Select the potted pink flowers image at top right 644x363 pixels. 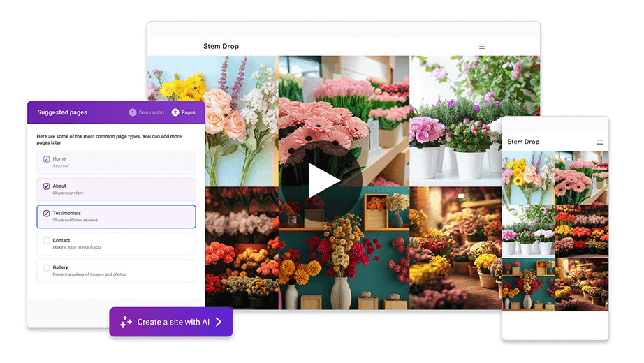point(475,119)
